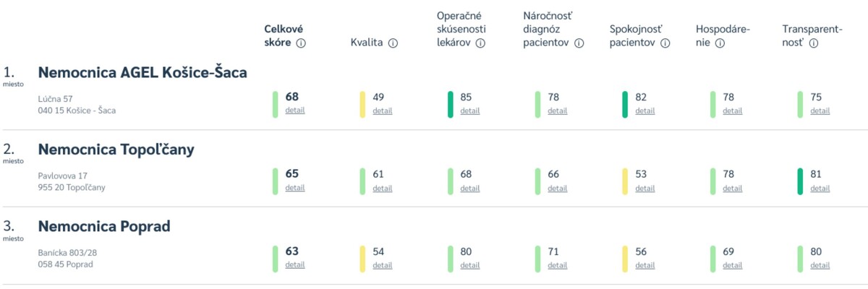Open Kvalita detail for Košice-Šaca hospital
The width and height of the screenshot is (868, 289).
coord(383,111)
